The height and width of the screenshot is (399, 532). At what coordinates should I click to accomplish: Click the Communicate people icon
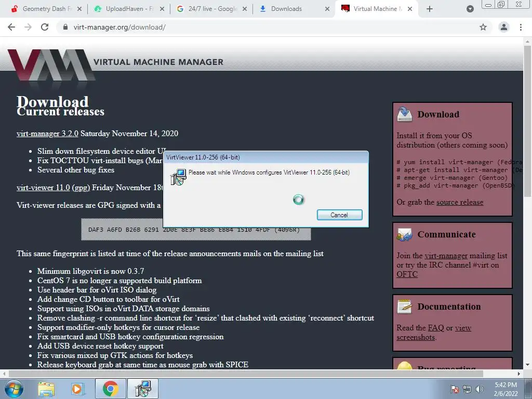click(x=404, y=234)
